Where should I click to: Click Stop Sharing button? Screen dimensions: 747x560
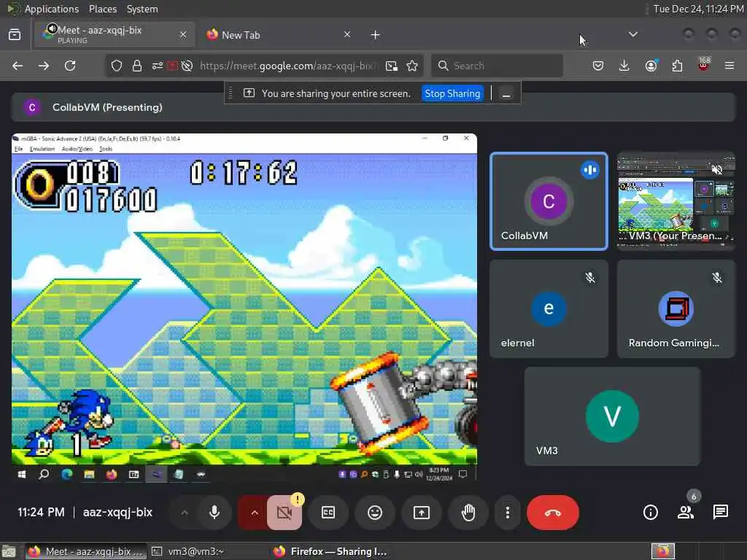coord(452,93)
